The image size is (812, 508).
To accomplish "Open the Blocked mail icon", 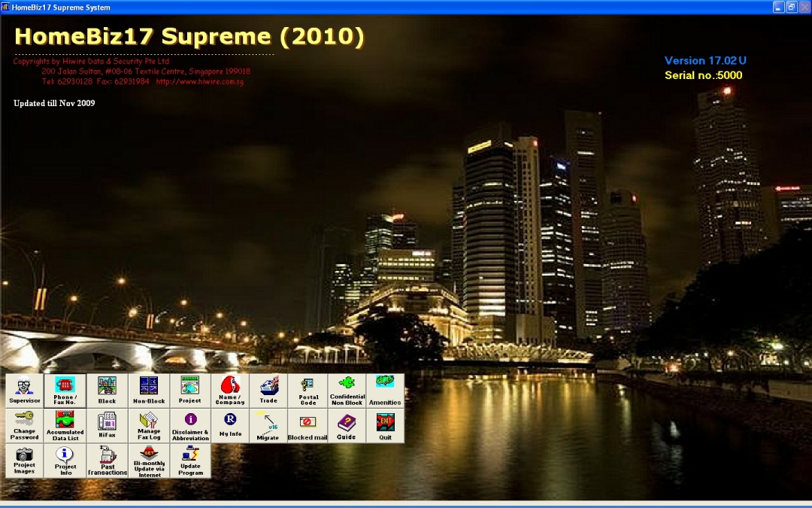I will click(308, 425).
